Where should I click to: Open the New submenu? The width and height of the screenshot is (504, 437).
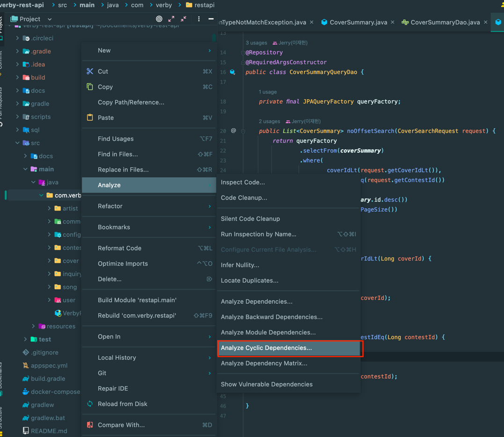point(149,51)
